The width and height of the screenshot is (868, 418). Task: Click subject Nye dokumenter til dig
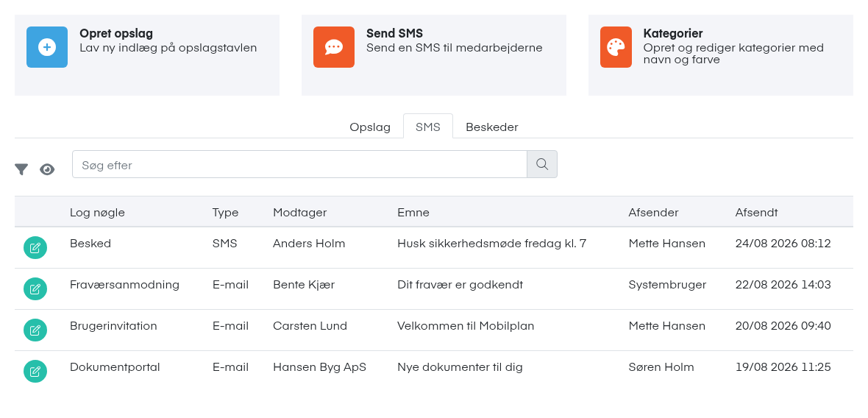coord(460,367)
